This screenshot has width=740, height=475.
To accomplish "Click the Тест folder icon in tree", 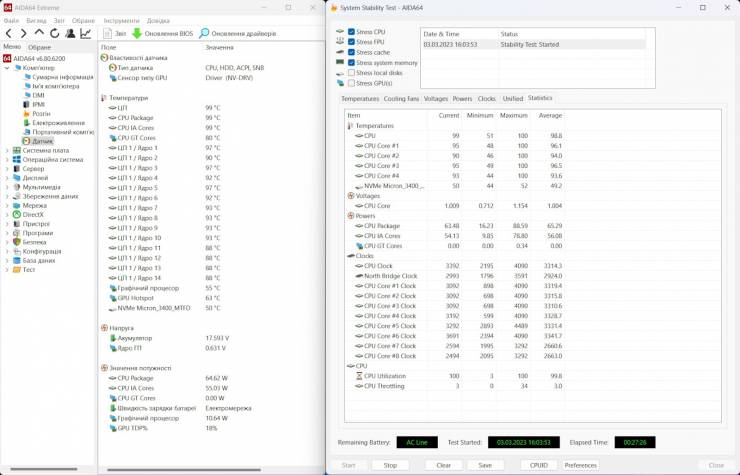I will click(x=17, y=270).
